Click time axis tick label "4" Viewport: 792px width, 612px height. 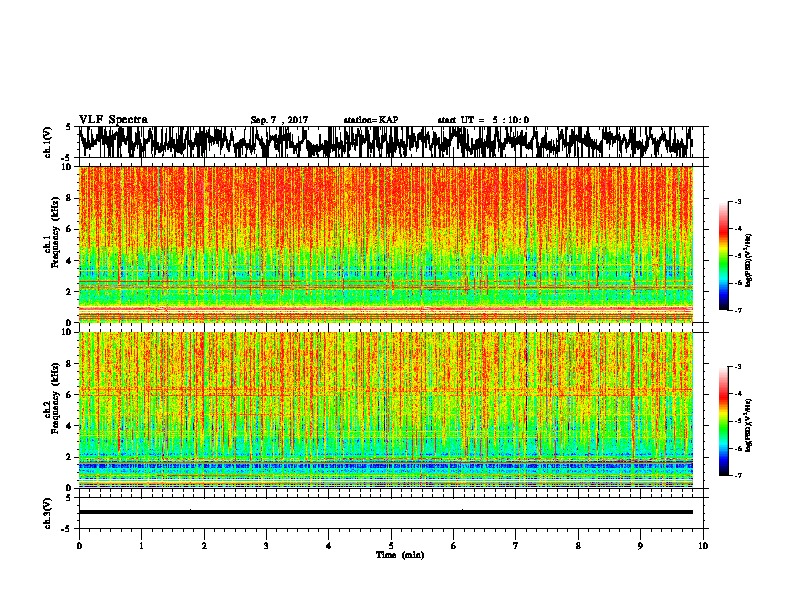pyautogui.click(x=329, y=546)
